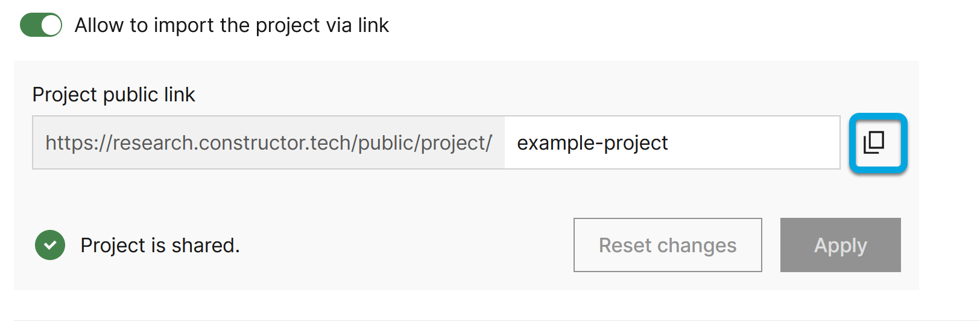Click the word 'example-project' in the field

point(592,143)
